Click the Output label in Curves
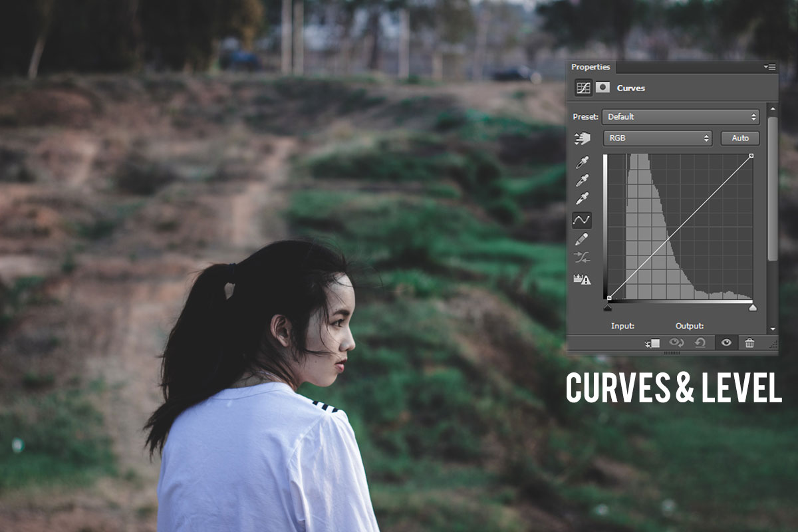 (x=690, y=326)
